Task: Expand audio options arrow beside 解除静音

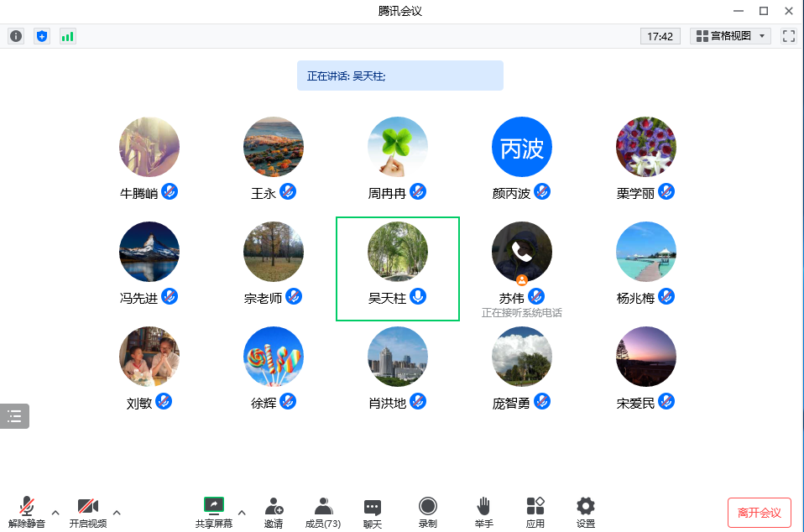Action: click(55, 513)
